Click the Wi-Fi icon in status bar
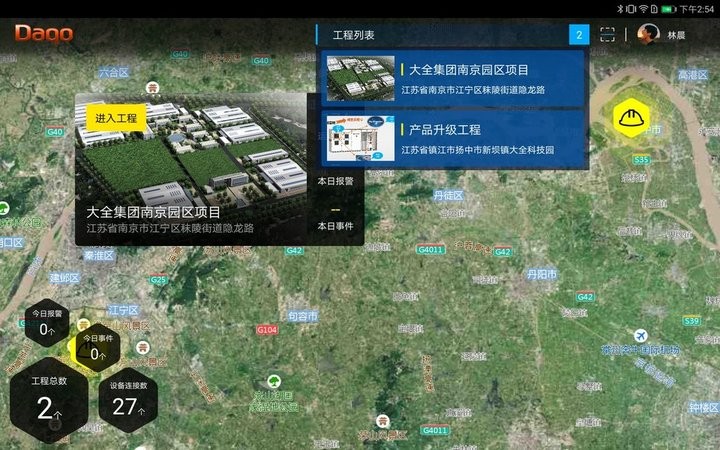The height and width of the screenshot is (450, 720). (x=643, y=9)
